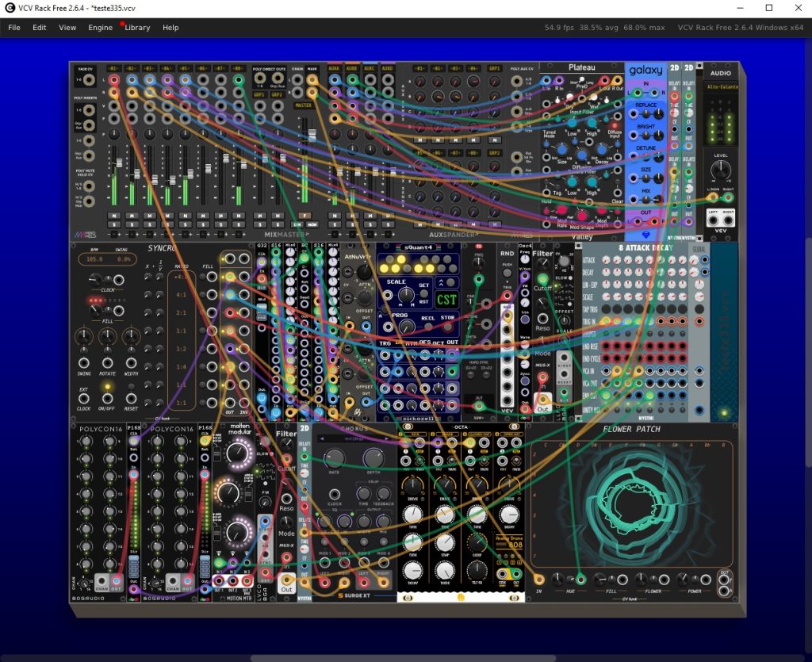Open the Analog Drums 808 selector
Image resolution: width=812 pixels, height=662 pixels.
click(508, 542)
